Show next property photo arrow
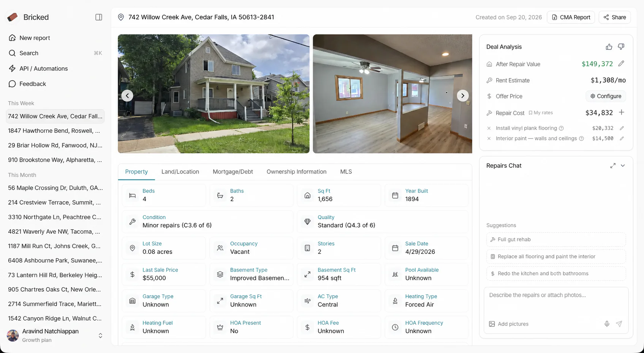 click(x=462, y=95)
